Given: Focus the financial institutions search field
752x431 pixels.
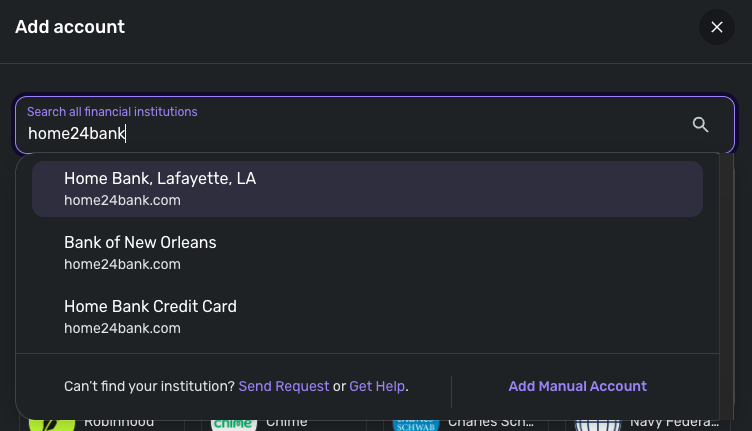Looking at the screenshot, I should point(350,133).
